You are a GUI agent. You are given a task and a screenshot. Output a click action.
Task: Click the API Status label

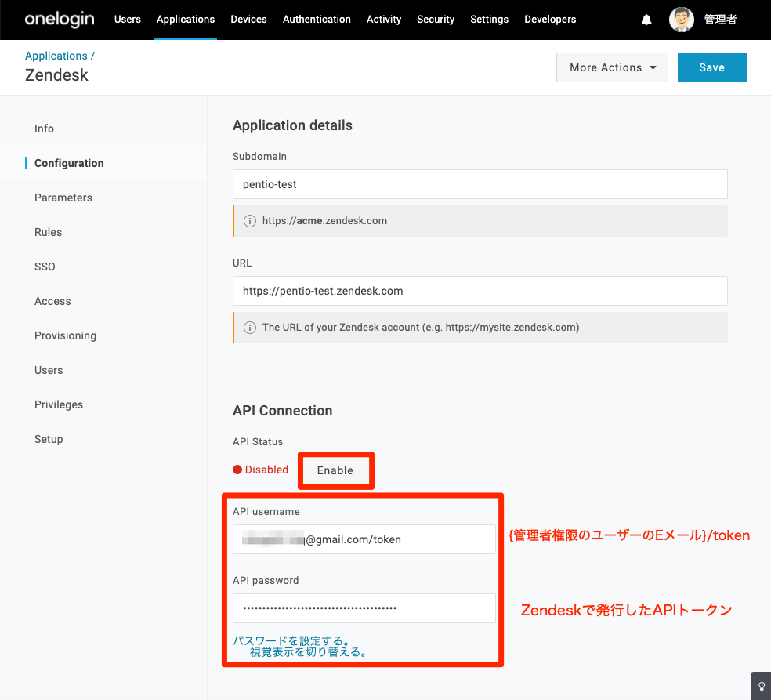click(258, 442)
